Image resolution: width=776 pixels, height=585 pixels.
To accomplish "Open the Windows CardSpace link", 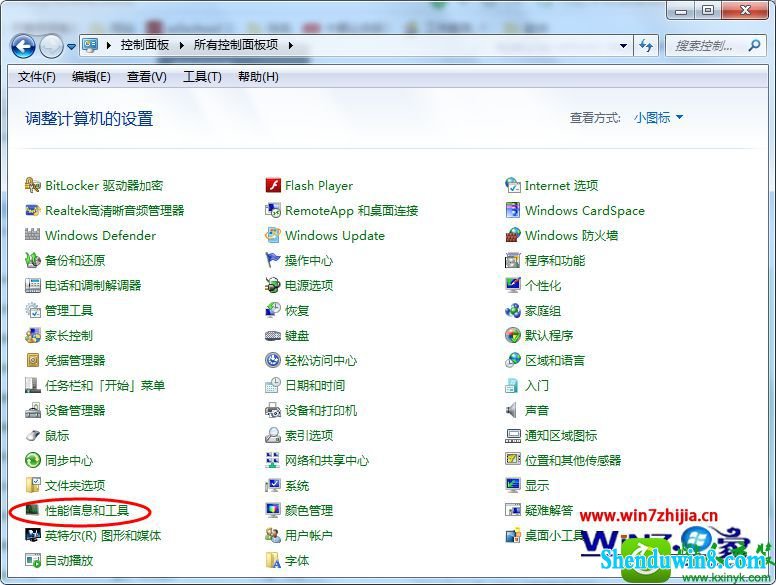I will click(585, 210).
